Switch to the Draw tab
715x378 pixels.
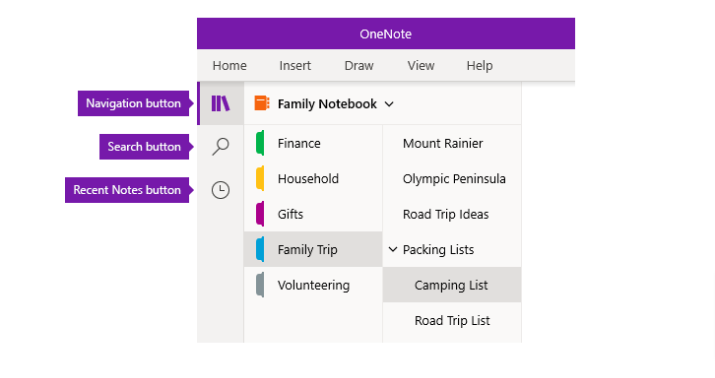(359, 66)
